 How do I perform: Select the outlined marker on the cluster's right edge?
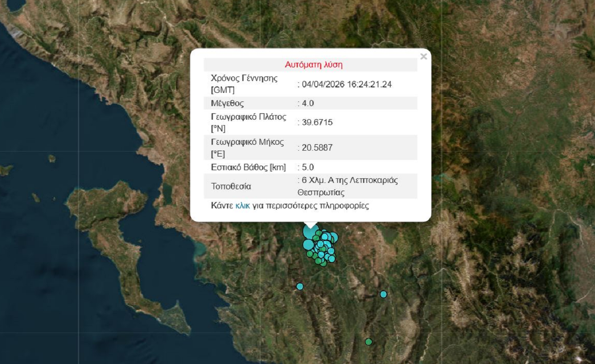click(x=335, y=238)
